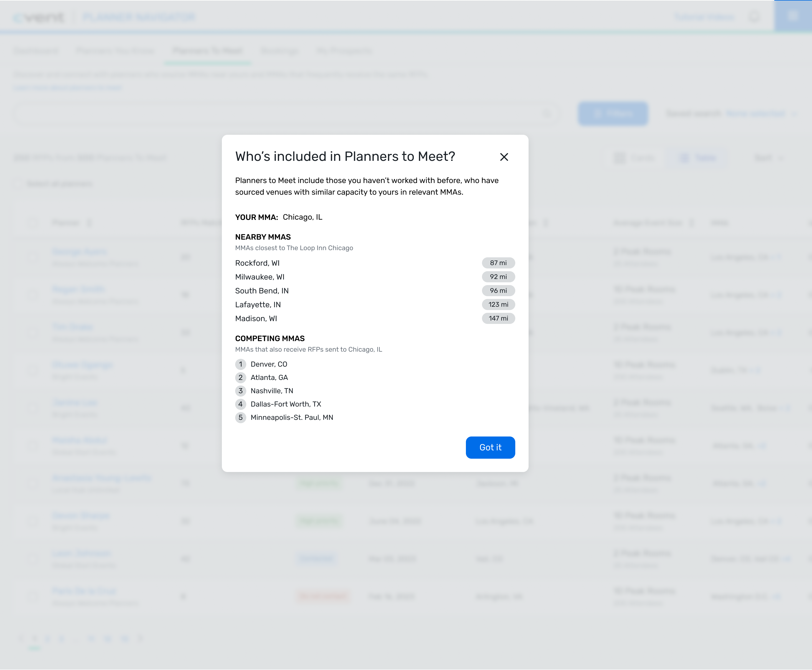812x670 pixels.
Task: Click MMAs closest to The Loop Inn subtitle
Action: [294, 248]
